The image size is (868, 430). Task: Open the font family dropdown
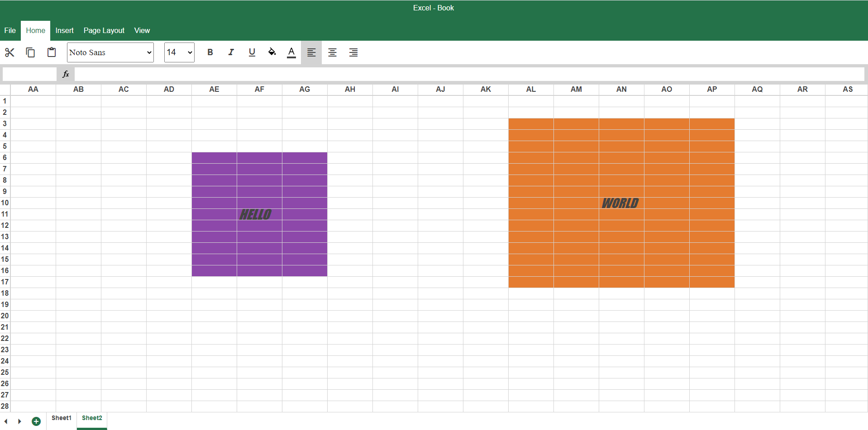click(110, 52)
